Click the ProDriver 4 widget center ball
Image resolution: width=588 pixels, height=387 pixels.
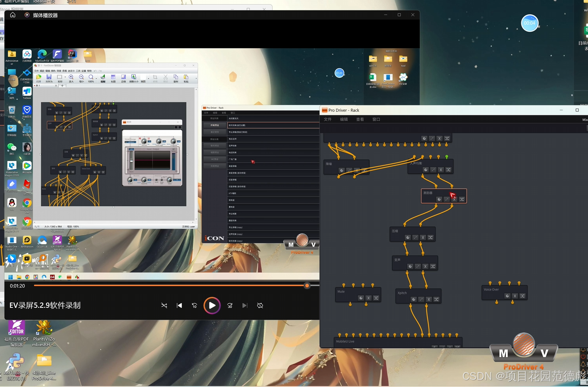click(524, 345)
